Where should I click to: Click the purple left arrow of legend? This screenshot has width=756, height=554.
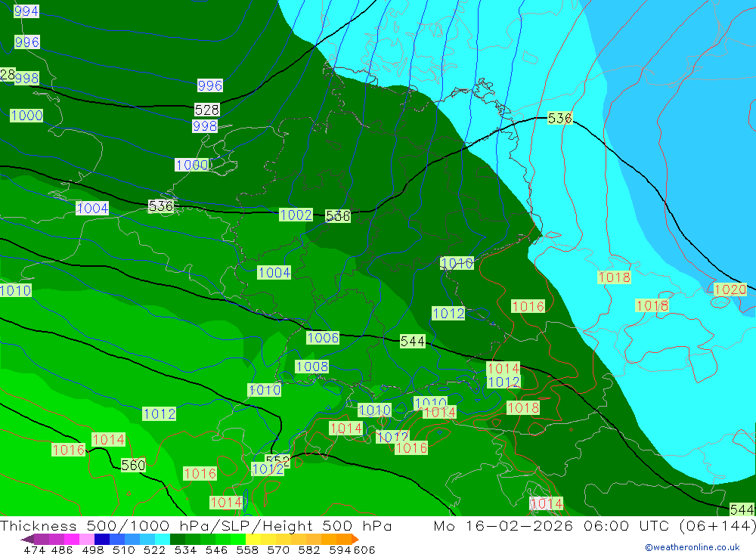[x=27, y=539]
